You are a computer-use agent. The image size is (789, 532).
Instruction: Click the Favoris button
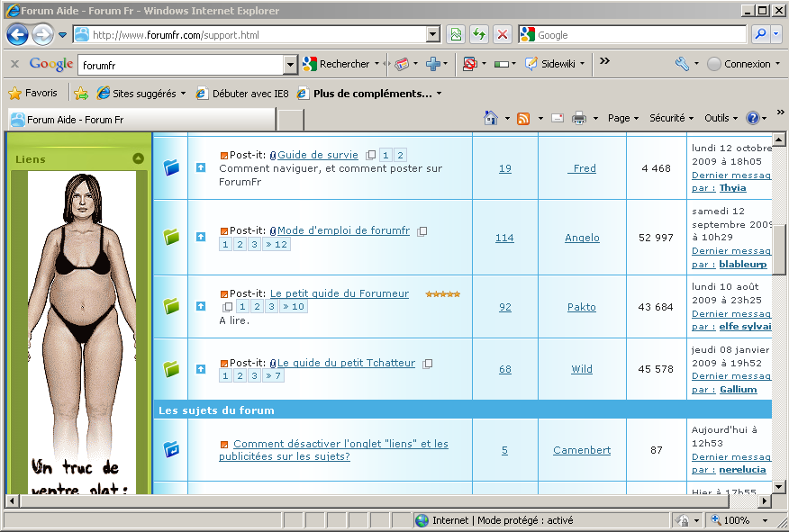33,93
